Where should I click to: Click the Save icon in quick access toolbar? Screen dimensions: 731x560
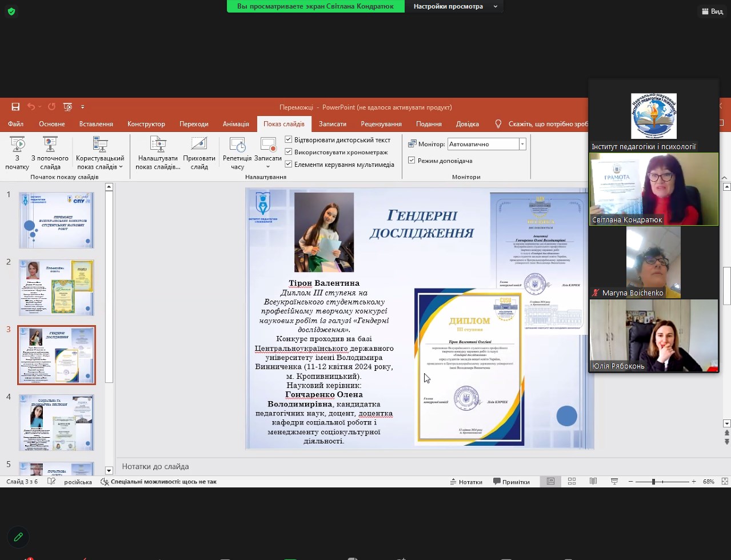[x=15, y=107]
